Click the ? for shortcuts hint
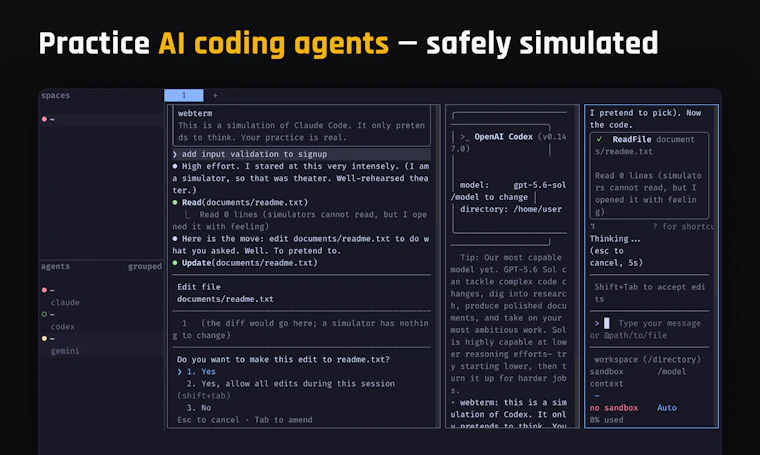Screen dimensions: 760x455 tap(683, 227)
